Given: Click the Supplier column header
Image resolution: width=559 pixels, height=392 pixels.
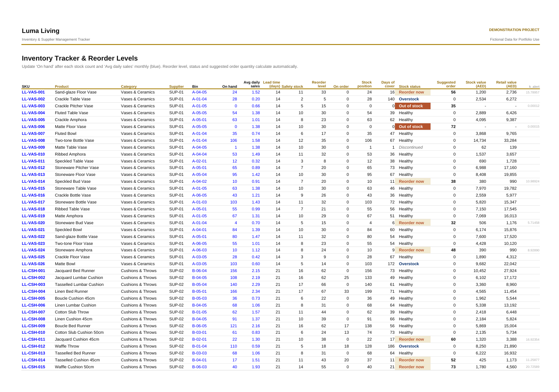Looking at the screenshot, I should [176, 87].
